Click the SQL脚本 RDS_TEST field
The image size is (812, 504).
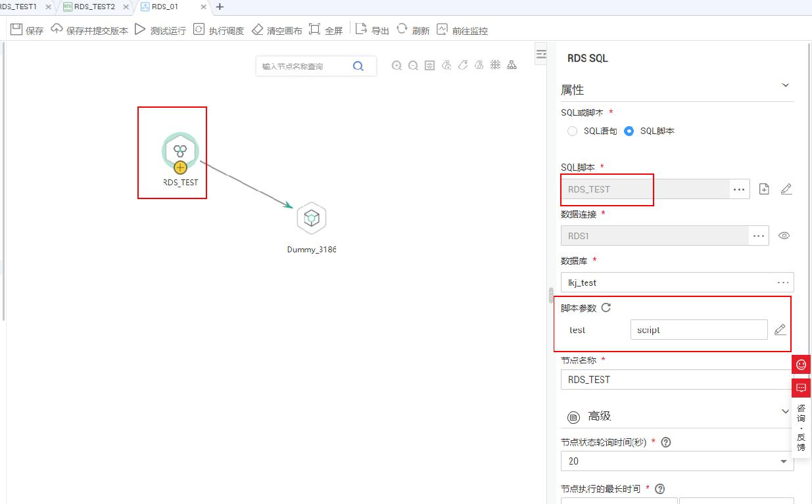(645, 189)
